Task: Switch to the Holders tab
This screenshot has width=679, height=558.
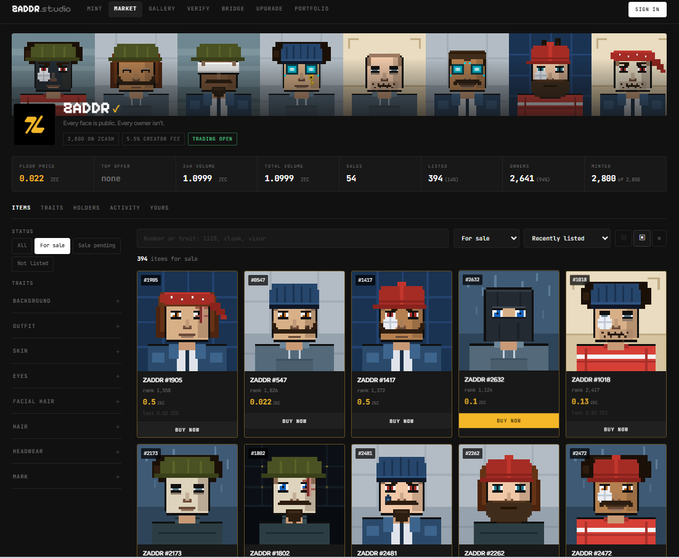Action: [86, 208]
